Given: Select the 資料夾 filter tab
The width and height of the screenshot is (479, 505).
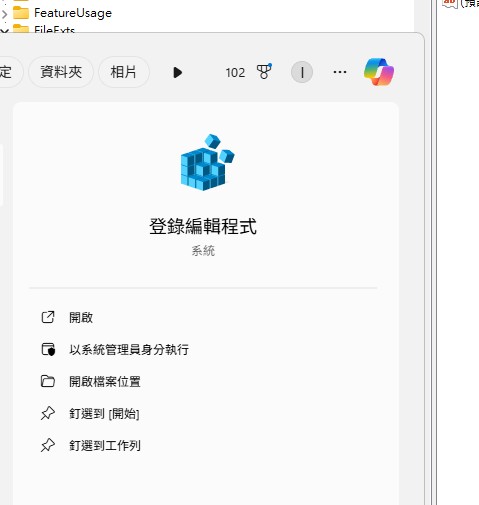Looking at the screenshot, I should pyautogui.click(x=61, y=72).
